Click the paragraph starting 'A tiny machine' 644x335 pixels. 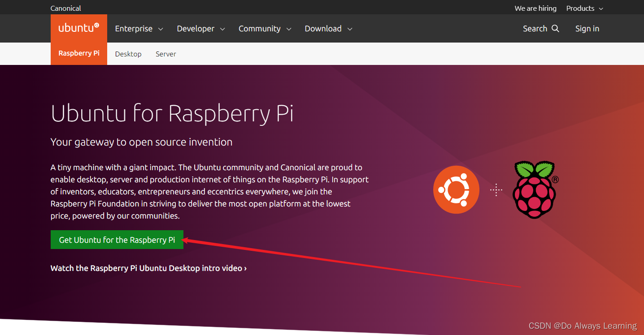209,191
